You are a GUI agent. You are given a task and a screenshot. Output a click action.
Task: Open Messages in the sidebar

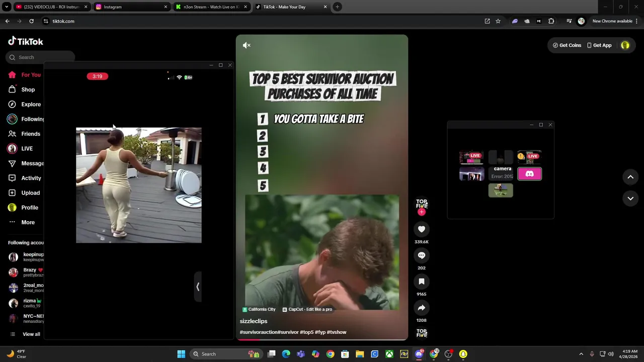click(26, 163)
